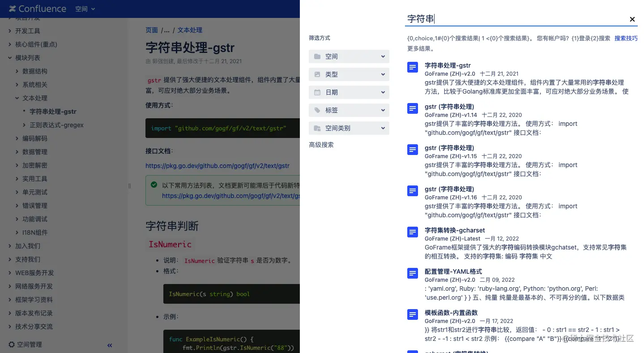Viewport: 644px width, 353px height.
Task: Select 错误管理 in page tree
Action: coord(35,206)
